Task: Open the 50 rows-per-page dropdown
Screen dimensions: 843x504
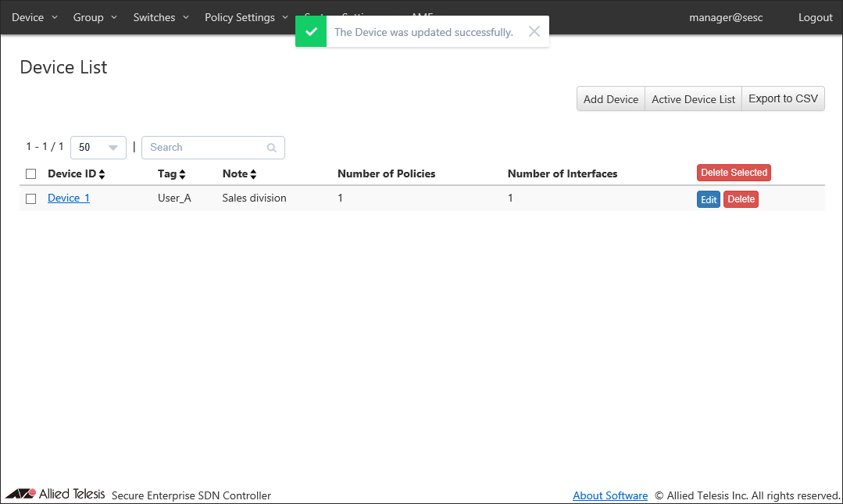Action: tap(98, 148)
